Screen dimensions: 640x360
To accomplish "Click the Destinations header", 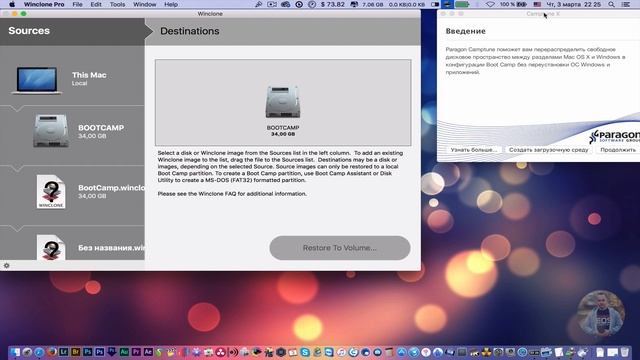I will coord(189,31).
